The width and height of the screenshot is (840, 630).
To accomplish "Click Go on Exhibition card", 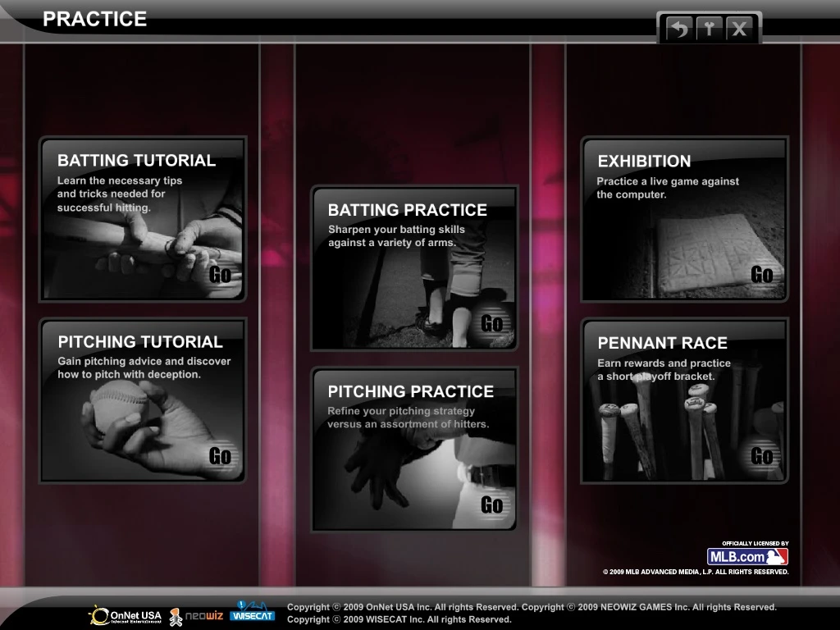I will tap(762, 274).
